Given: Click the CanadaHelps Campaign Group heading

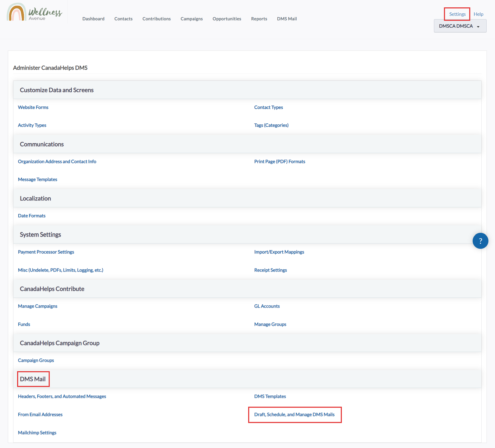Looking at the screenshot, I should click(x=60, y=343).
